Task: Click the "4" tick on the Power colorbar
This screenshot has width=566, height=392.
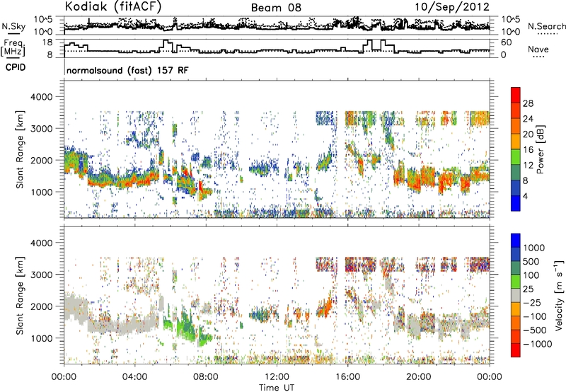Action: coord(526,196)
